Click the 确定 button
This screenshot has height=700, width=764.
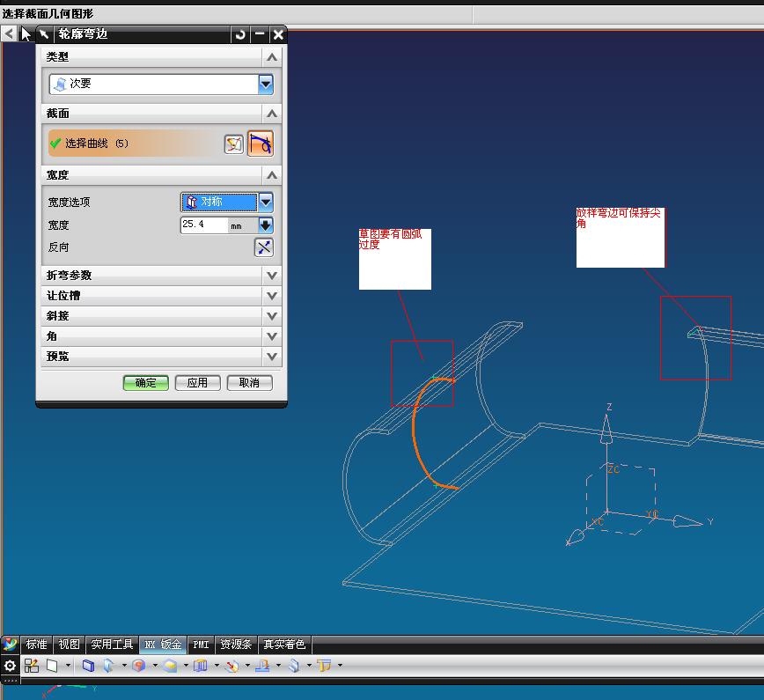click(146, 383)
